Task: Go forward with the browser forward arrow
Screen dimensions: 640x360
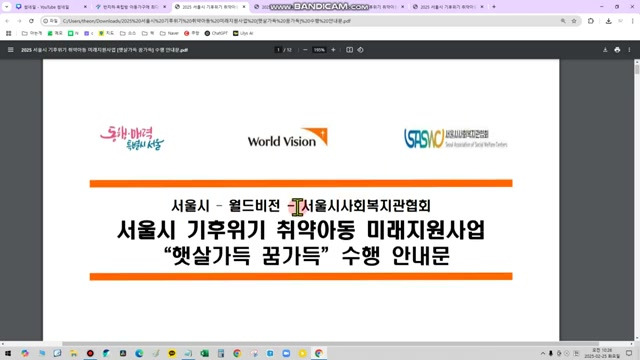Action: point(19,21)
